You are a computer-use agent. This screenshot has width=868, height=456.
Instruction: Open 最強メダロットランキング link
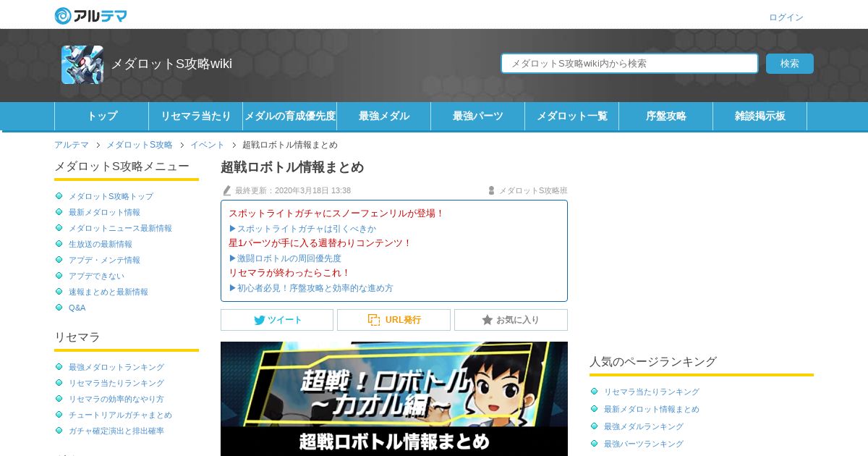(x=116, y=367)
